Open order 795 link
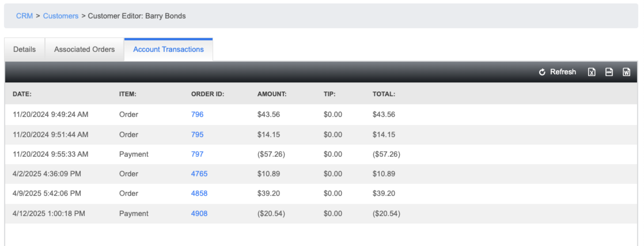Screen dimensions: 644x246 [197, 135]
